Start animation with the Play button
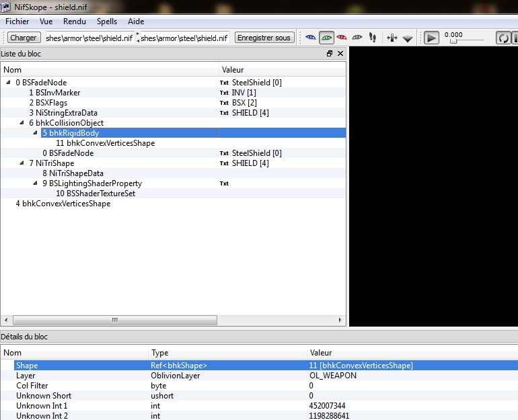The image size is (518, 420). [x=431, y=38]
